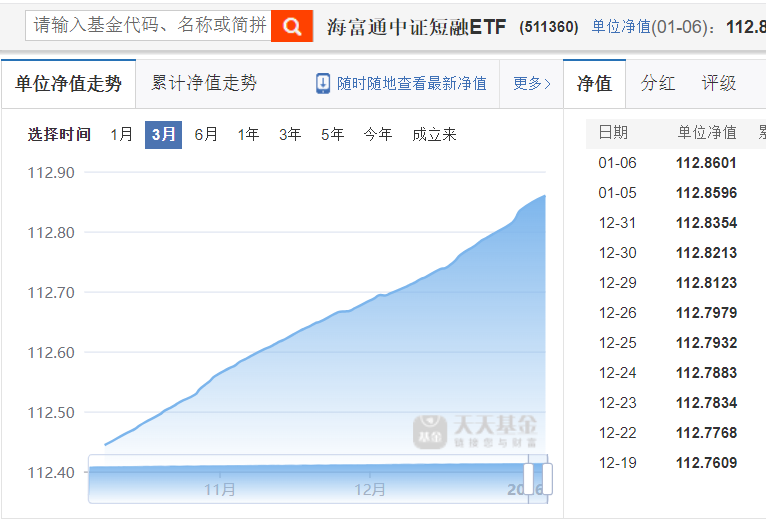
Task: Open 随时随地查看最新净值 link
Action: pyautogui.click(x=411, y=84)
